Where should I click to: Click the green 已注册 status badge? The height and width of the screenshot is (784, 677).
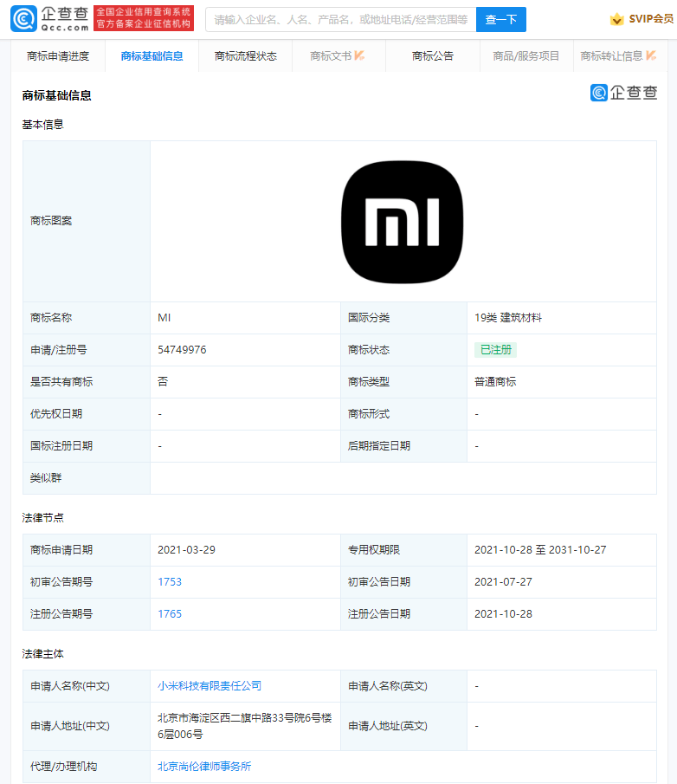tap(495, 350)
